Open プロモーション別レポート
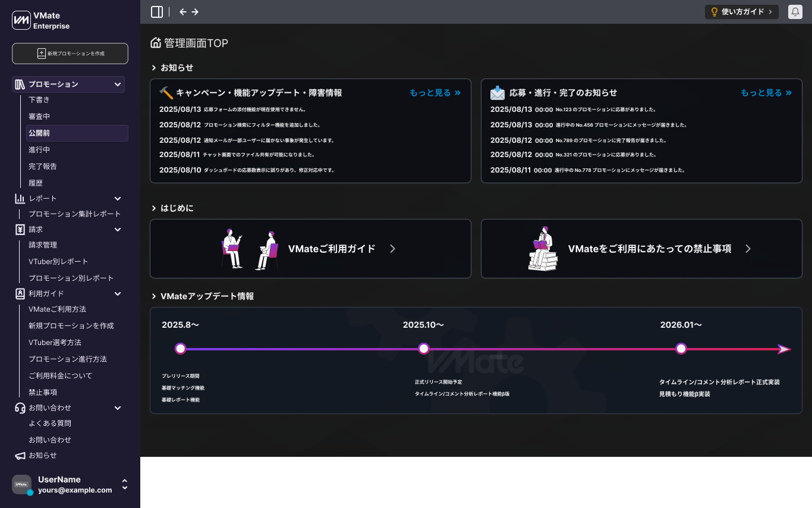Image resolution: width=812 pixels, height=508 pixels. 71,278
